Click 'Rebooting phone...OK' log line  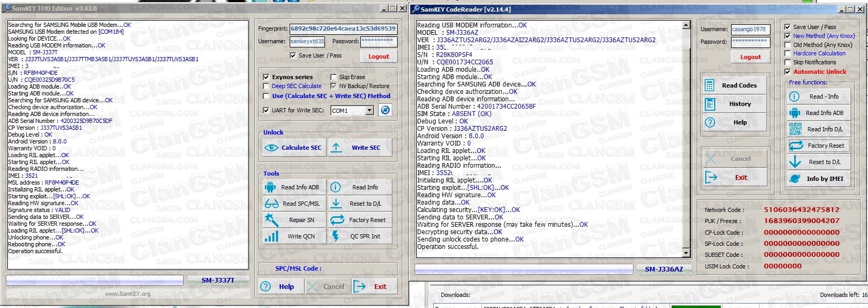(x=36, y=244)
